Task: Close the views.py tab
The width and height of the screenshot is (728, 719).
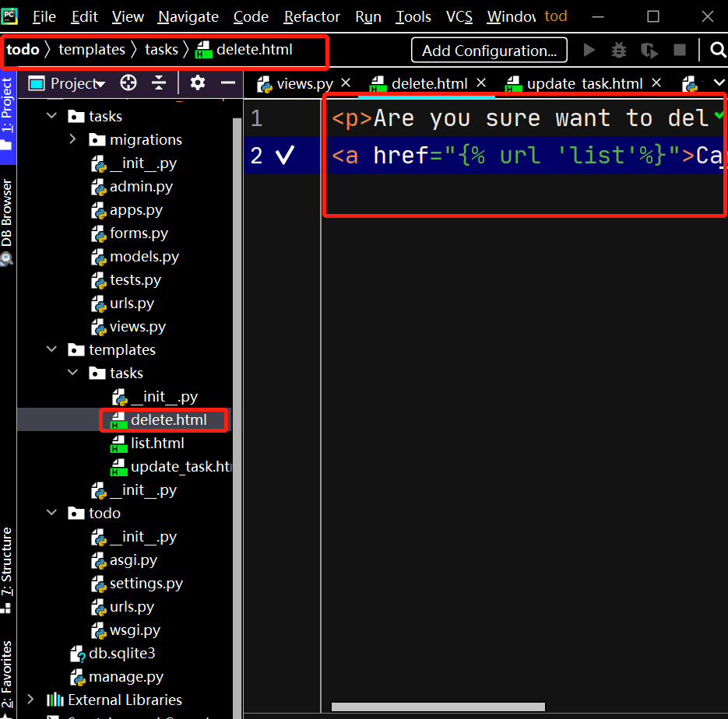Action: tap(346, 82)
